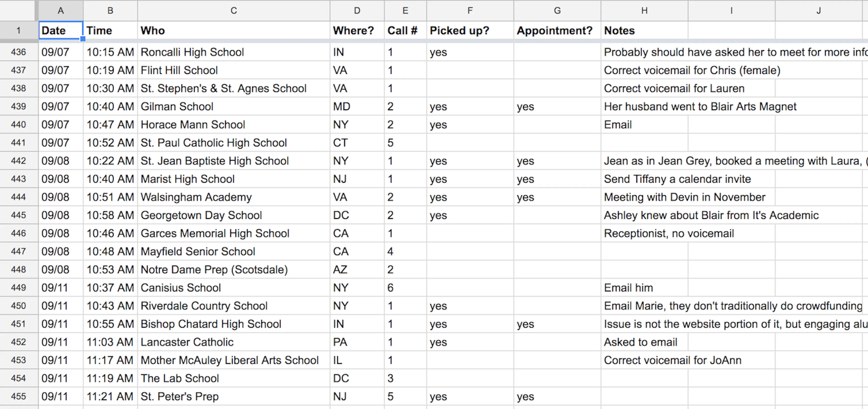Click the Date header cell

point(61,30)
